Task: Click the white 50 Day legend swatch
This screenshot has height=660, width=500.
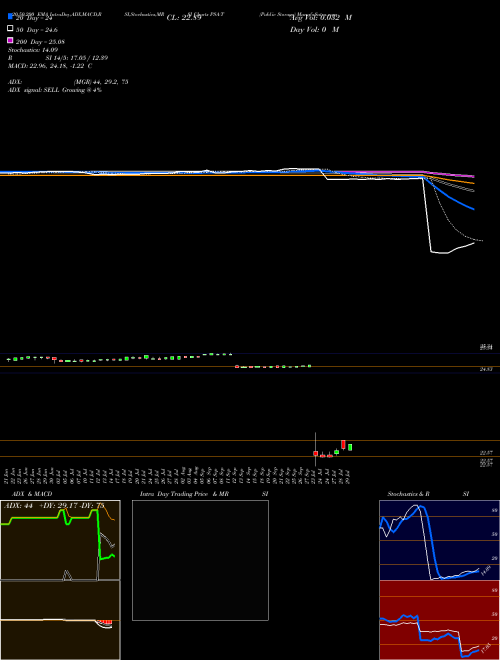Action: 11,29
